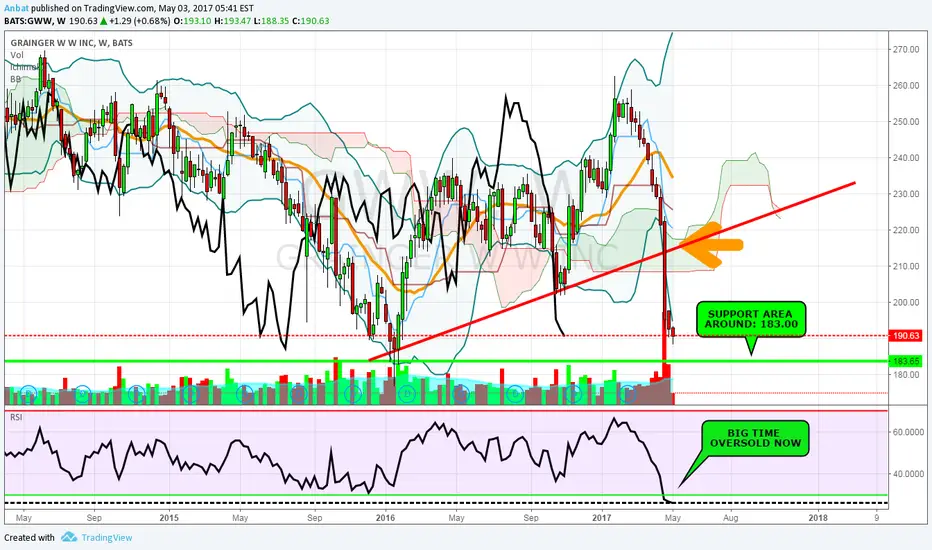Click the 200.00 price axis label
This screenshot has width=932, height=550.
coord(906,303)
